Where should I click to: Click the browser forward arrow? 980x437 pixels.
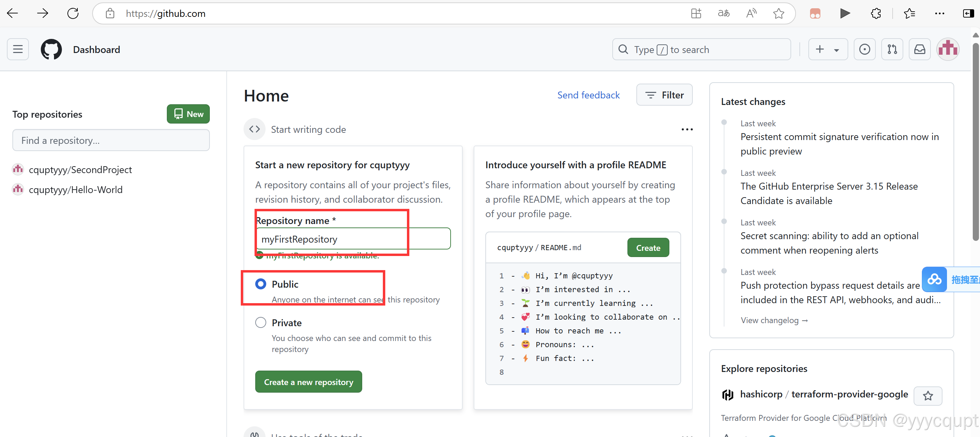click(x=43, y=13)
